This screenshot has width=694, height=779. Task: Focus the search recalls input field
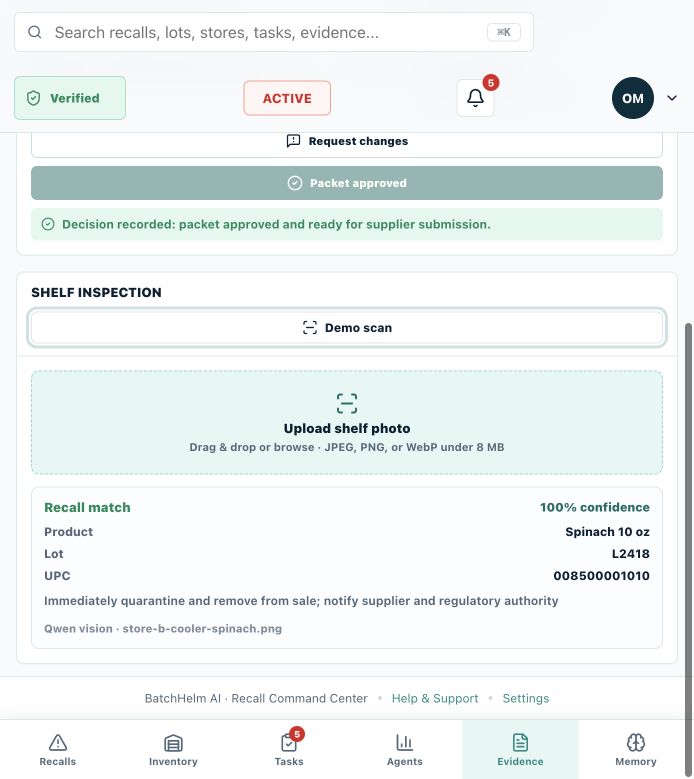tap(274, 32)
